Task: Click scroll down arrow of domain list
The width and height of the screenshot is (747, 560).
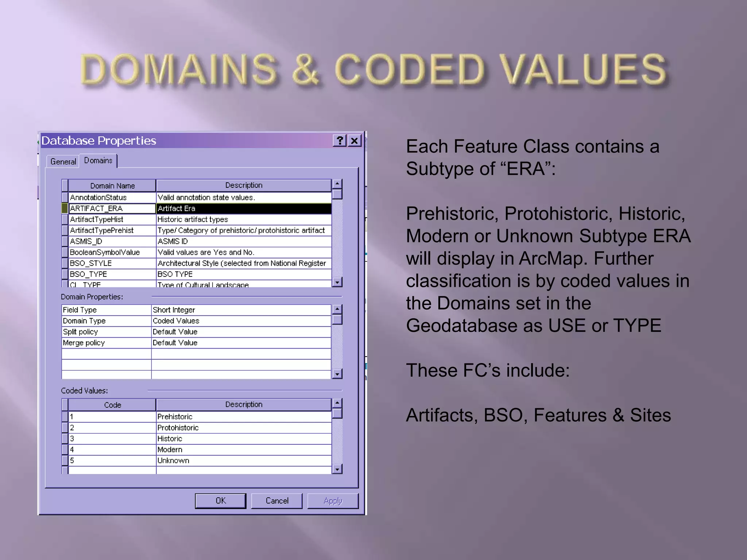Action: tap(337, 282)
